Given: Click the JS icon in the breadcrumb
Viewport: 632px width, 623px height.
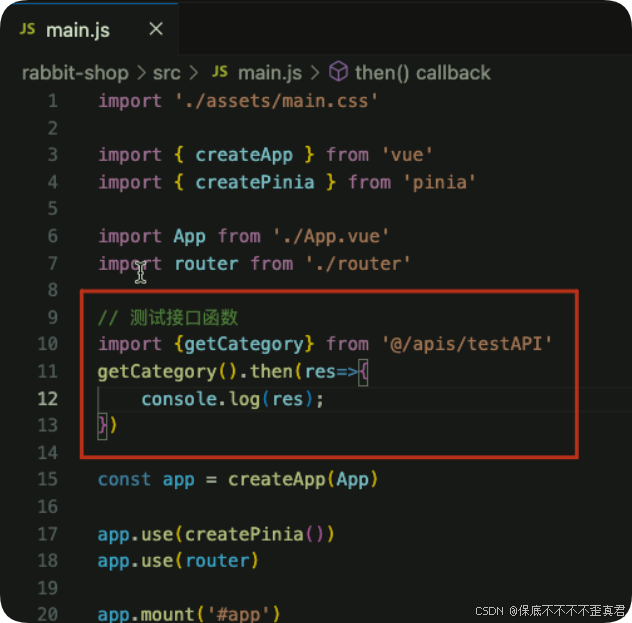Looking at the screenshot, I should coord(220,72).
